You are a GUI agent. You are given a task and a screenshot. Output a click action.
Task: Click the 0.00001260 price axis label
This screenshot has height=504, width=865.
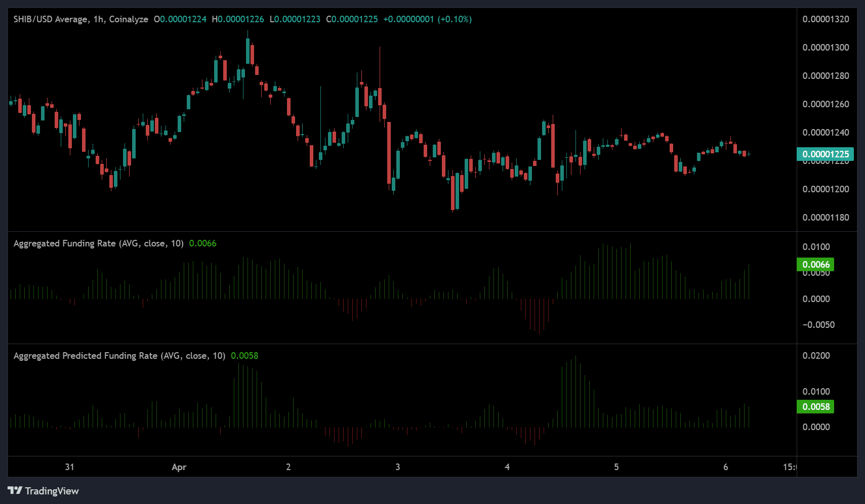click(826, 104)
